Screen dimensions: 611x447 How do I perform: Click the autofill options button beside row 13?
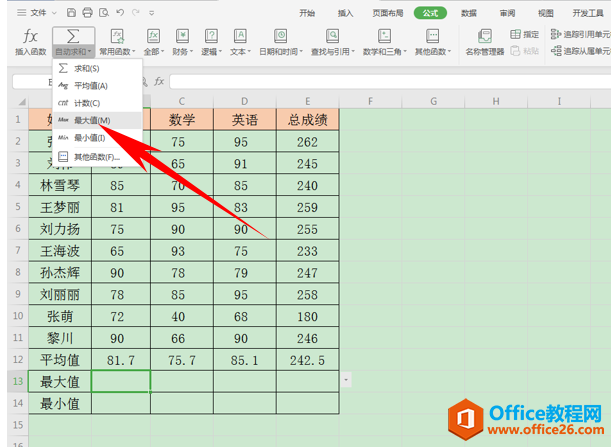[346, 380]
